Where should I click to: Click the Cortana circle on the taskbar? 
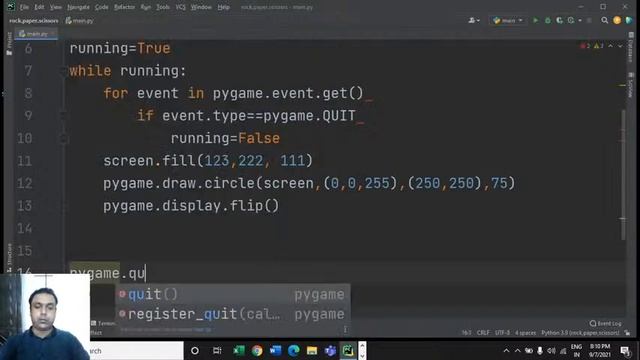[195, 350]
